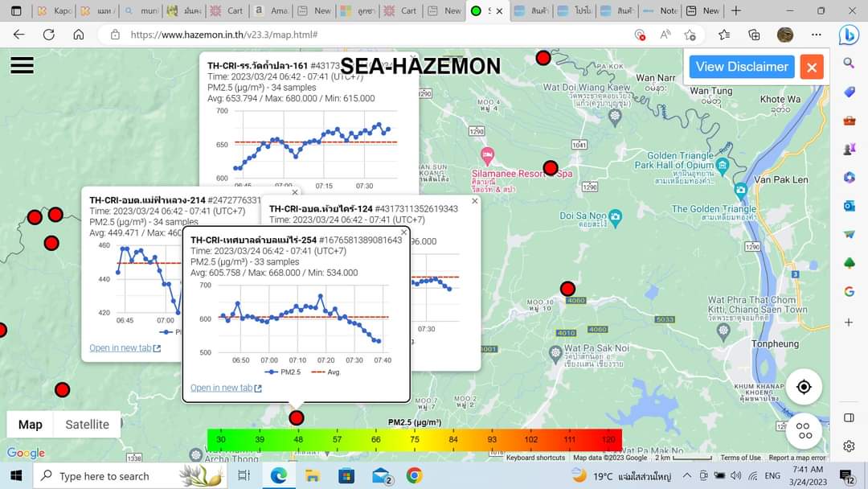Open File Explorer from taskbar
Viewport: 868px width, 489px height.
[x=312, y=475]
